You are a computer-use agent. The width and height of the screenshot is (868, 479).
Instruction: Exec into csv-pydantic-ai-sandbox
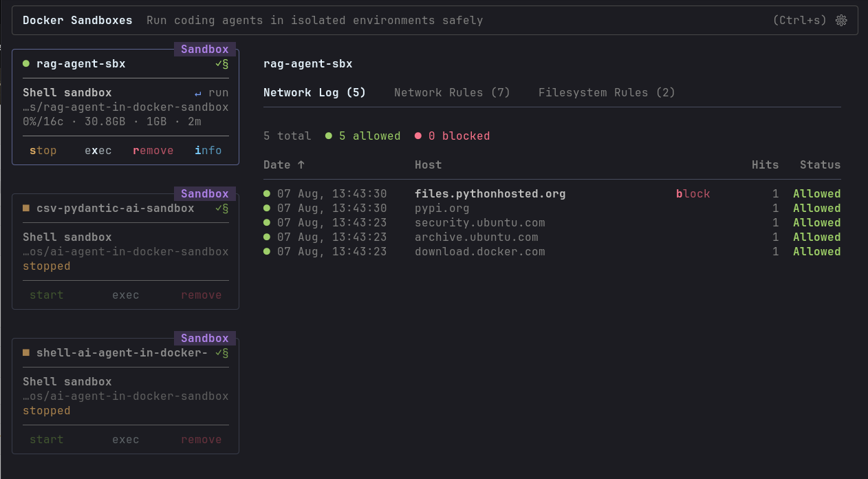[126, 295]
